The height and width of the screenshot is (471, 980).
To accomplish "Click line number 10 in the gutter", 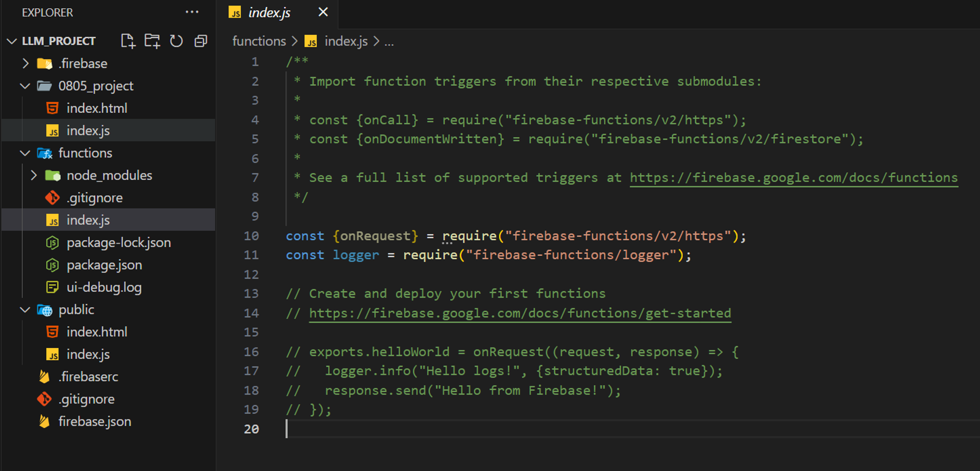I will tap(251, 236).
